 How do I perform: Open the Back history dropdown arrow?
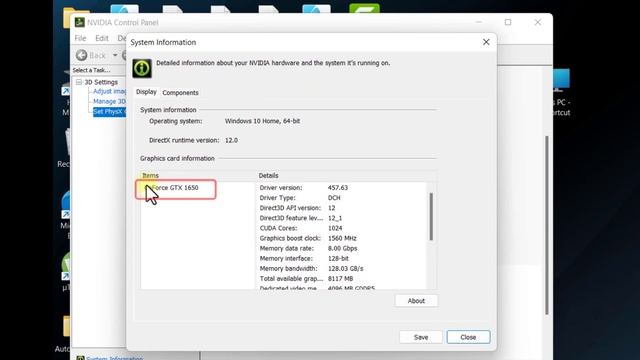coord(115,55)
